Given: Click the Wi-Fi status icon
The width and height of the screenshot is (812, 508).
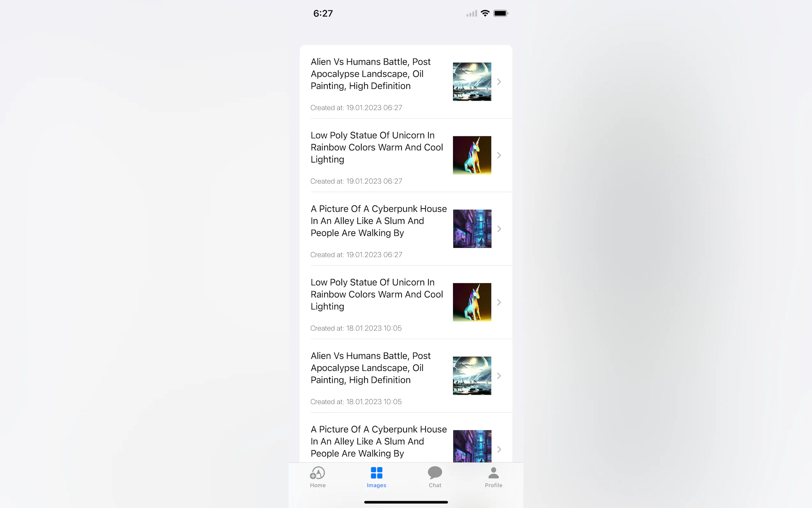Looking at the screenshot, I should [x=485, y=13].
